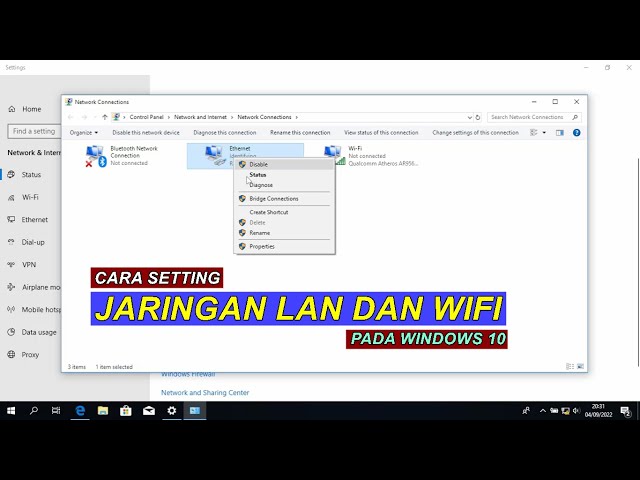Viewport: 640px width, 480px height.
Task: Open Task View on the taskbar
Action: point(56,411)
